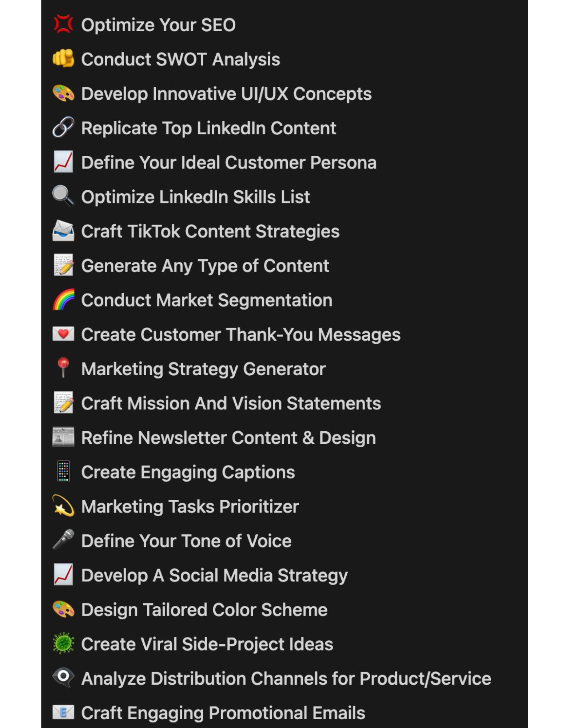The width and height of the screenshot is (562, 728).
Task: Click the fist icon next to Conduct SWOT Analysis
Action: click(63, 59)
